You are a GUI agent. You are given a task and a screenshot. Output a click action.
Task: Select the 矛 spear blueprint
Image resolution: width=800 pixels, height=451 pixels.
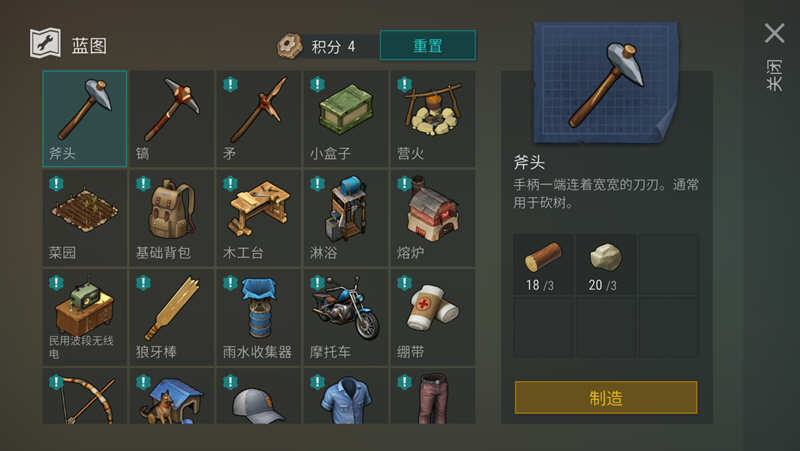pos(259,119)
